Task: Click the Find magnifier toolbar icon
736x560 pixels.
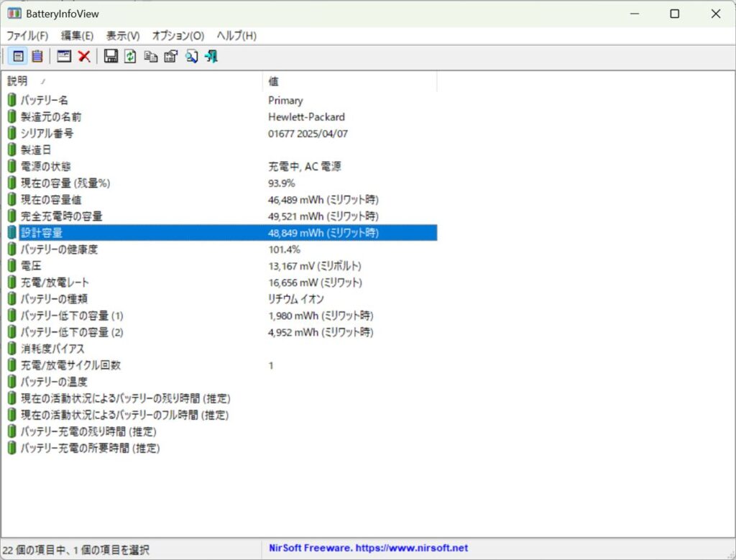Action: coord(191,56)
